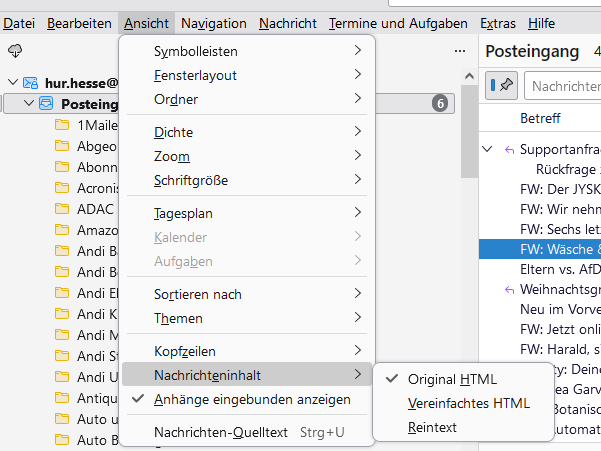Open the folder pane three-dots options
601x451 pixels.
click(x=460, y=52)
